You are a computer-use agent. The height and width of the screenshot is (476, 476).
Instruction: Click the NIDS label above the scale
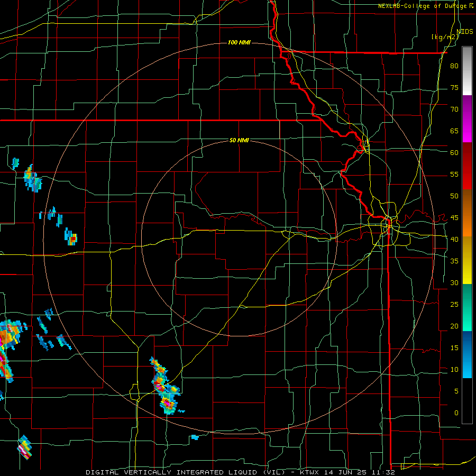coord(464,32)
